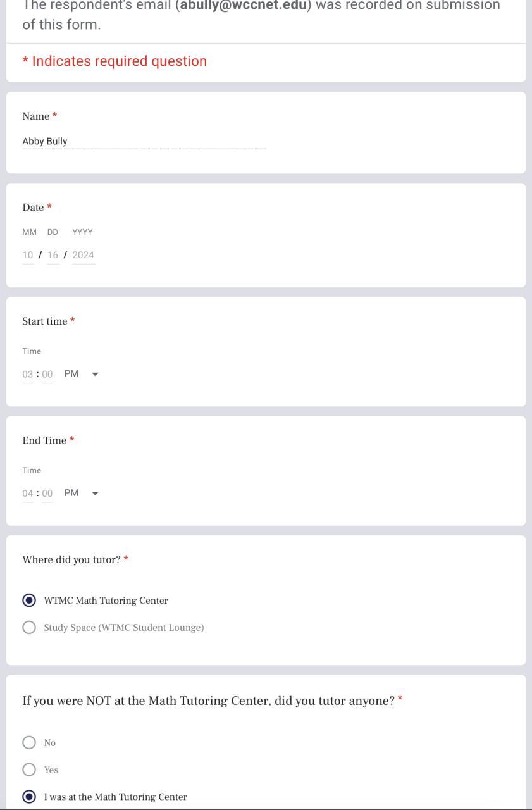Select WTMC Math Tutoring Center radio option
532x810 pixels.
click(29, 601)
